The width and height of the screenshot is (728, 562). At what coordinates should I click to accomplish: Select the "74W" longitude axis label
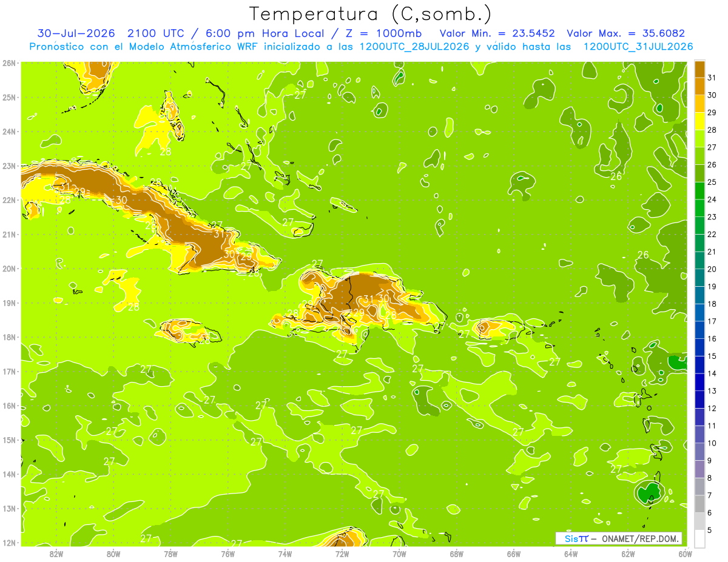(285, 554)
